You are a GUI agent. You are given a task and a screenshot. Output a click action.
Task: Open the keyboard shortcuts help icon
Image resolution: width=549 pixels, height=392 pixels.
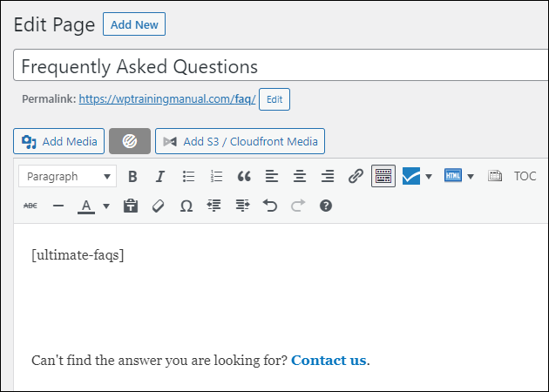pos(326,206)
